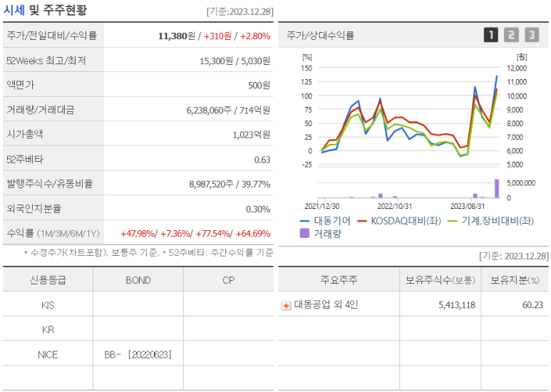
Task: Switch to chart tab 1
Action: 491,35
